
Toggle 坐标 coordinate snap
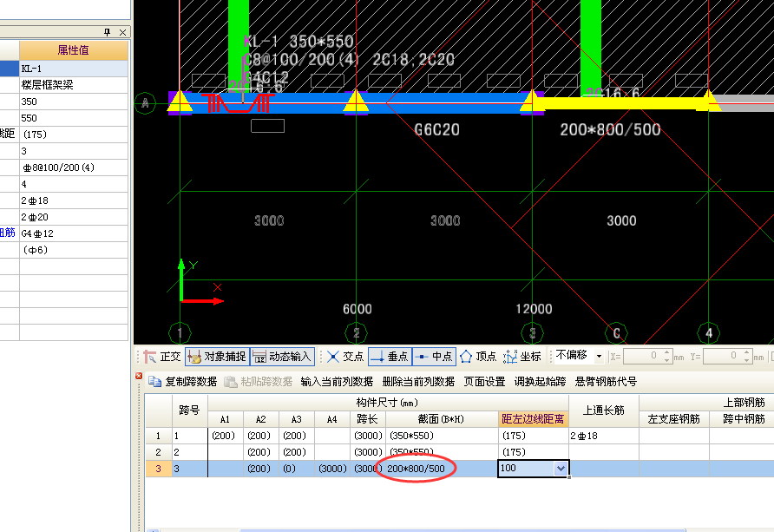(x=522, y=357)
